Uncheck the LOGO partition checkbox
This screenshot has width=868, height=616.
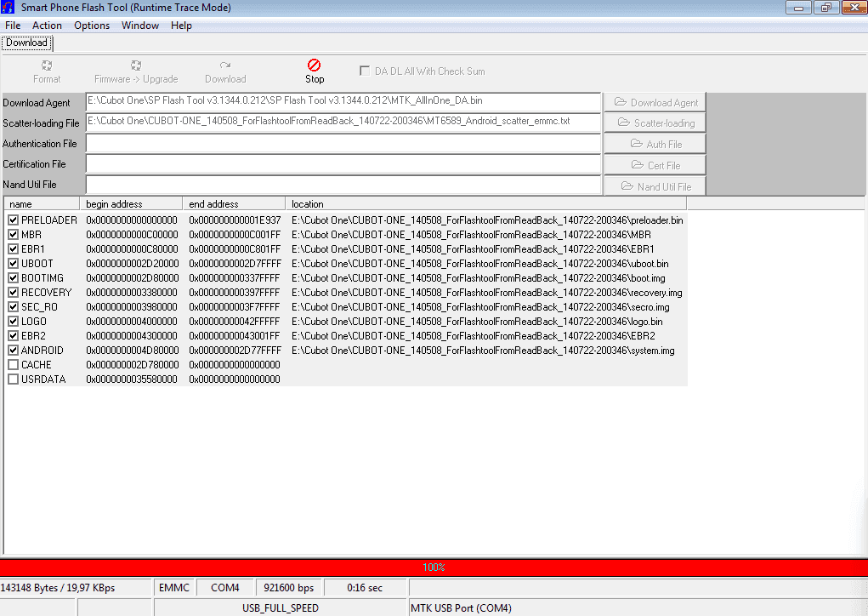point(14,322)
